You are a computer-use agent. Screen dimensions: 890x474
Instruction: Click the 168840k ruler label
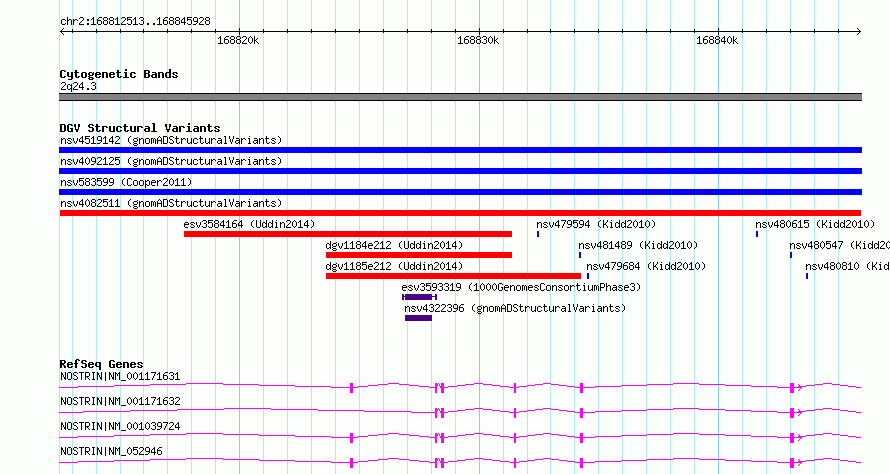(x=717, y=40)
